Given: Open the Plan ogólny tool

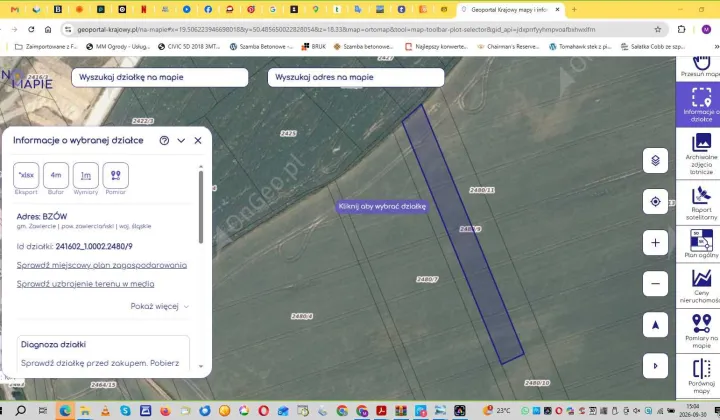Looking at the screenshot, I should pyautogui.click(x=700, y=244).
